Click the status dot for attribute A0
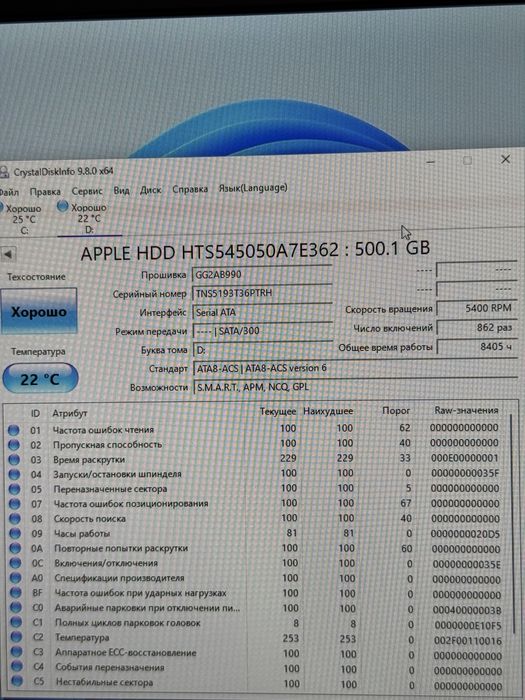Viewport: 525px width, 700px height. 16,578
